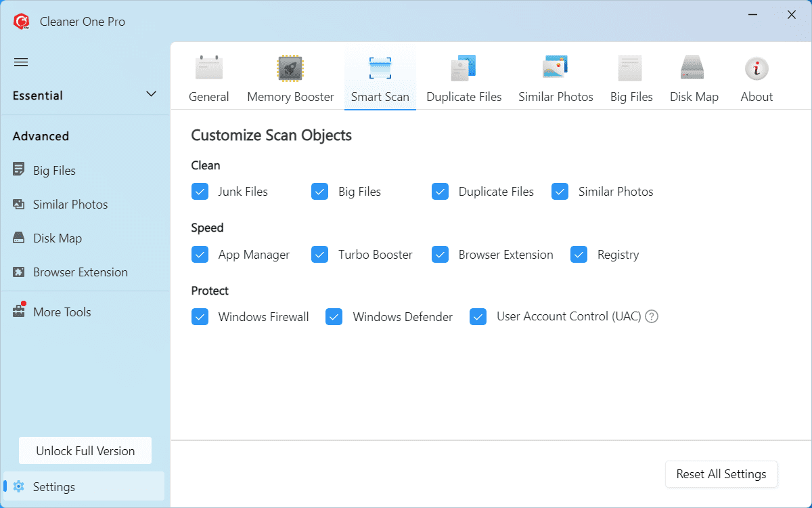
Task: Switch to the Memory Booster tab label
Action: click(290, 97)
